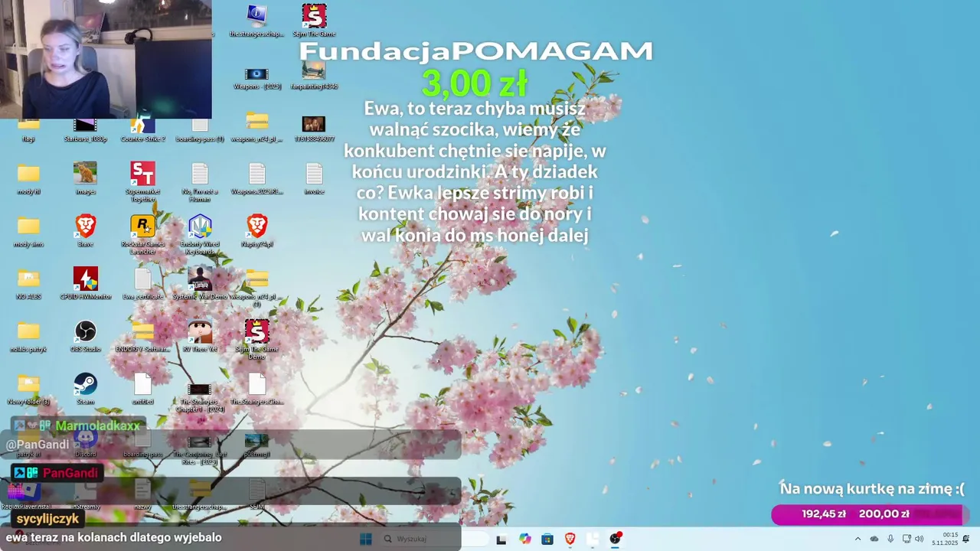Open the Supermarket Together shortcut
This screenshot has width=980, height=551.
click(x=142, y=181)
